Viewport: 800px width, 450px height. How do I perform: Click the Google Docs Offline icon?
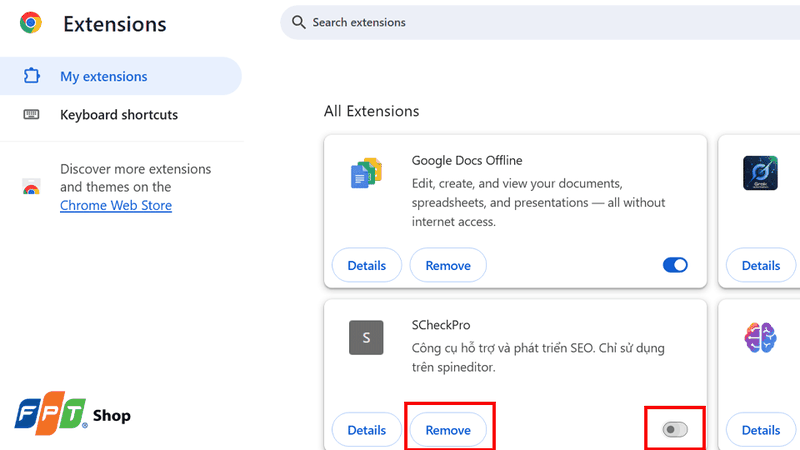click(366, 173)
